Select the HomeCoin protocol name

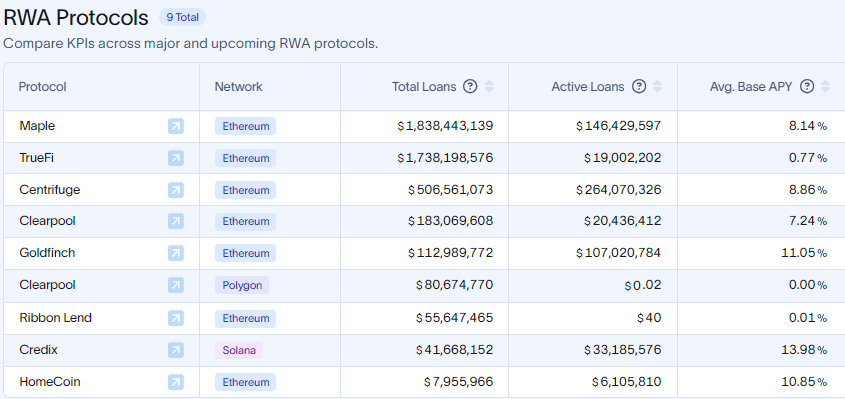click(50, 382)
